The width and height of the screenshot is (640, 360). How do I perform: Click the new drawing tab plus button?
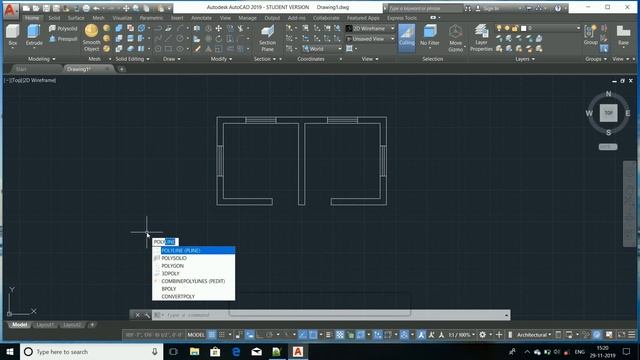point(121,69)
